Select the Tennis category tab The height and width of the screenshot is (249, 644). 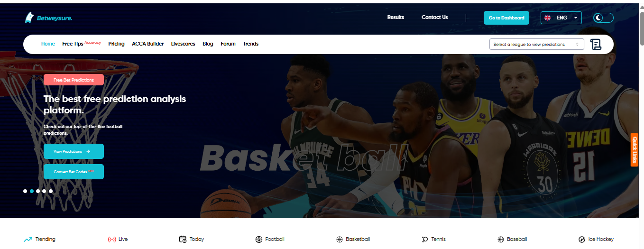(434, 240)
